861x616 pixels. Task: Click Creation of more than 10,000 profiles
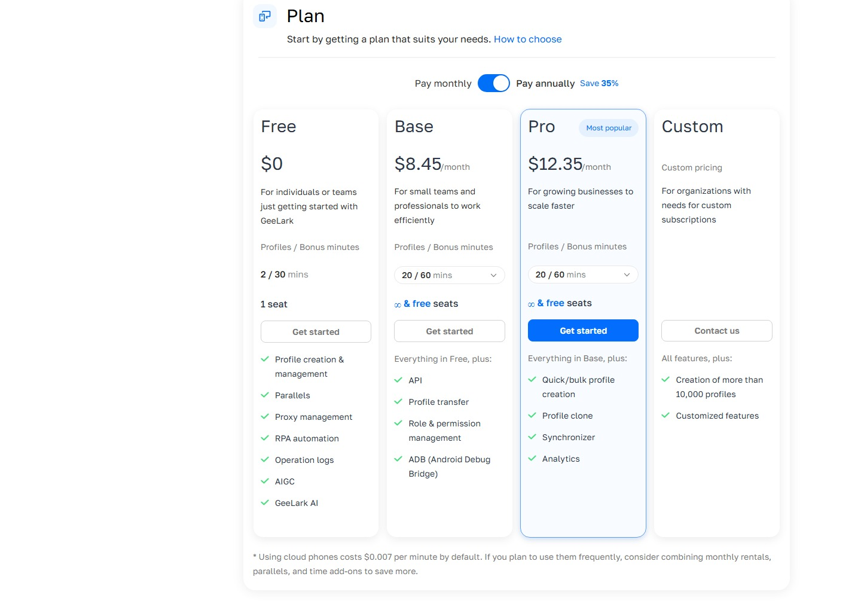(720, 387)
